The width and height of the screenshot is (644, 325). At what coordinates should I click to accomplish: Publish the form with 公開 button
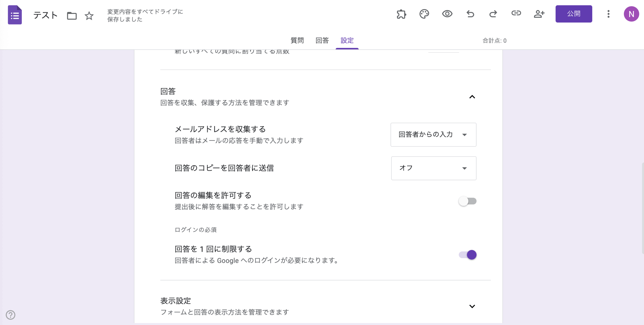[574, 14]
